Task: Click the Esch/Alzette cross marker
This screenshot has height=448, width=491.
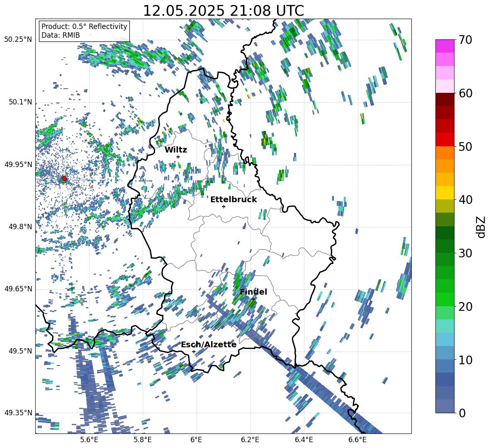Action: click(194, 351)
